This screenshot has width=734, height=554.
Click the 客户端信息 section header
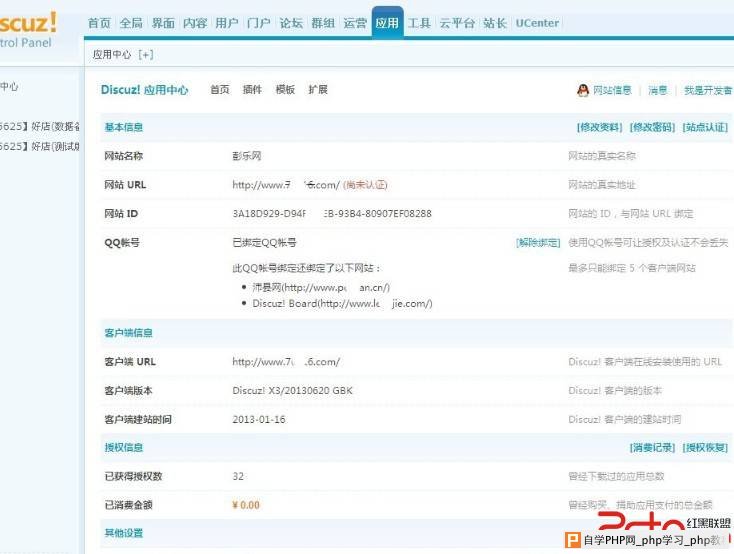click(x=128, y=333)
